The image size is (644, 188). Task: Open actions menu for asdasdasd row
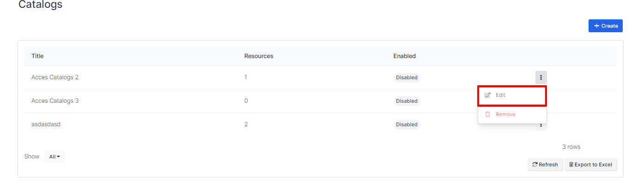coord(541,126)
